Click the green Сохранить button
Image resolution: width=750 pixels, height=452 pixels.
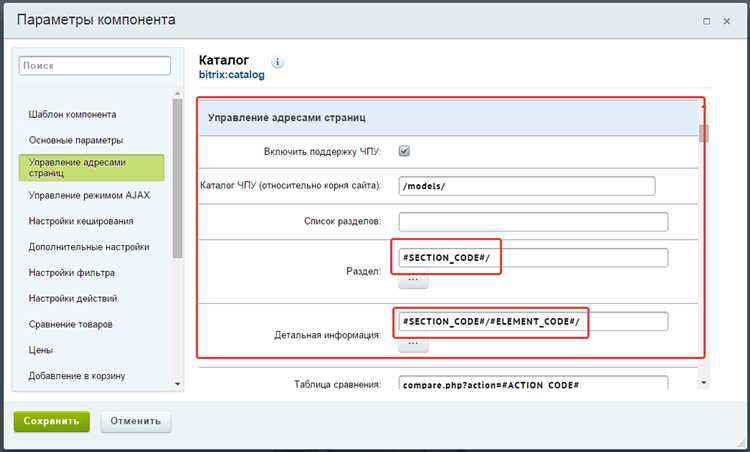52,421
